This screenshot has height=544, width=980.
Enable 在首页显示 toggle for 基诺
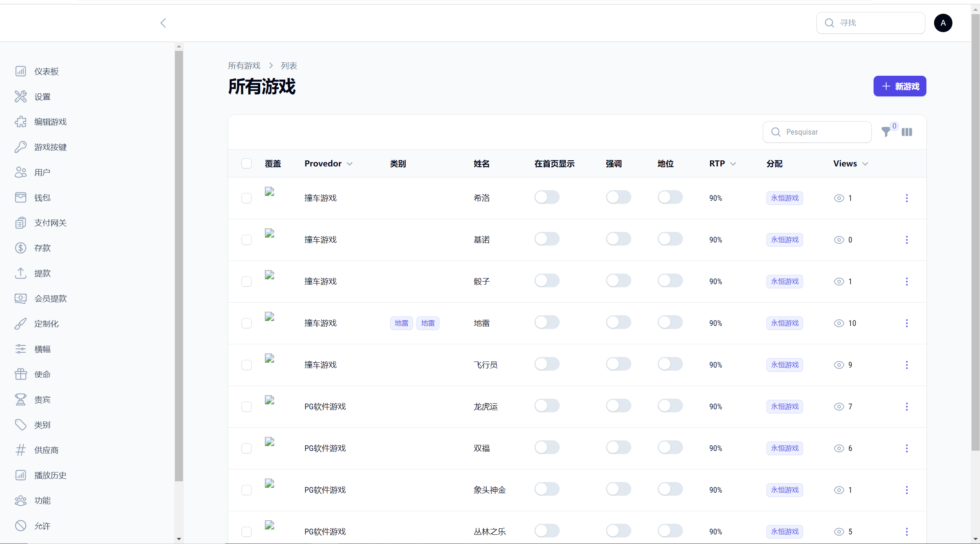click(547, 239)
